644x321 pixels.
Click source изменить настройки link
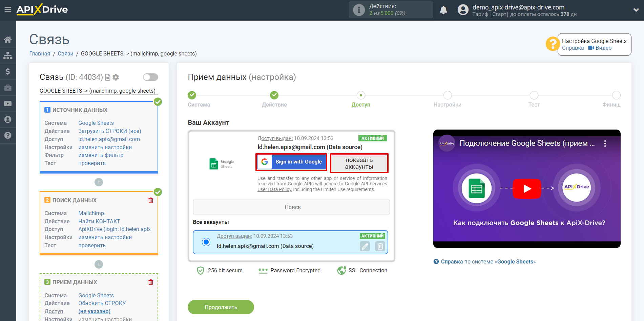(105, 147)
